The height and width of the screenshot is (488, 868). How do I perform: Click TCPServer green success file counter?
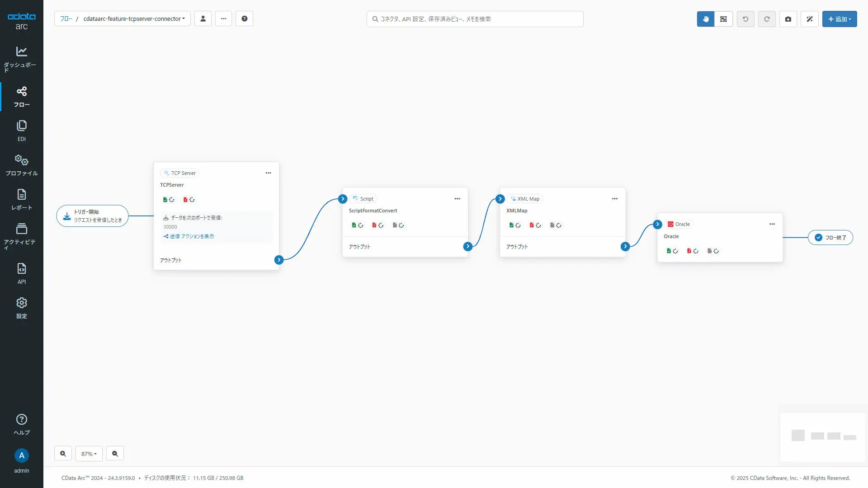pos(168,199)
